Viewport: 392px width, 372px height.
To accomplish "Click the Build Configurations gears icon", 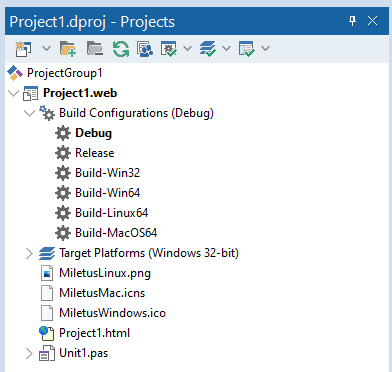I will click(x=47, y=113).
